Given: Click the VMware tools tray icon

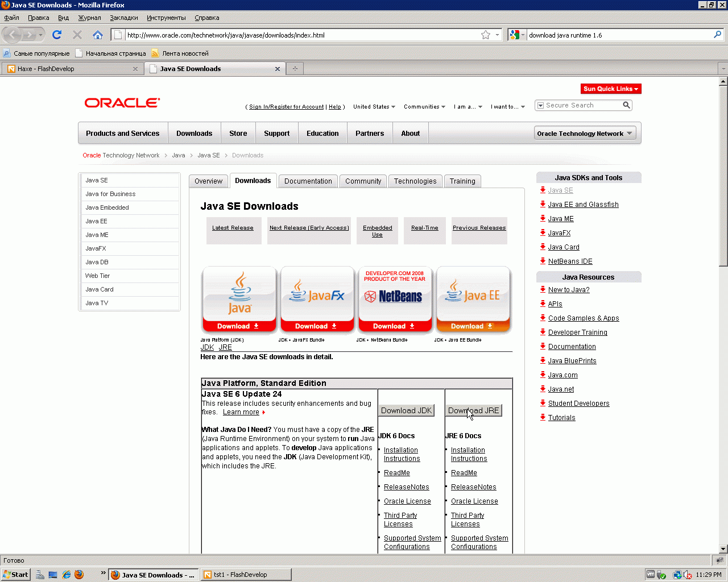Looking at the screenshot, I should pos(651,575).
